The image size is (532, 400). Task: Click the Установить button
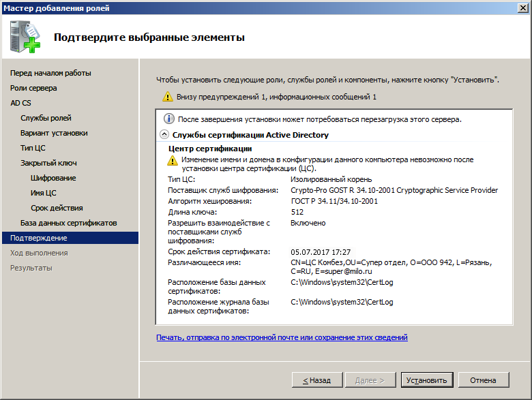tap(426, 380)
